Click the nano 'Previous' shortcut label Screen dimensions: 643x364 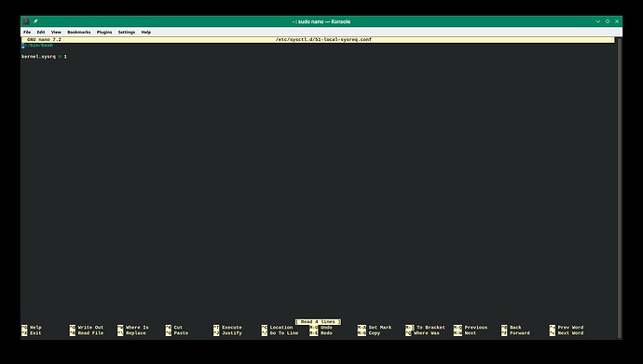pos(476,328)
